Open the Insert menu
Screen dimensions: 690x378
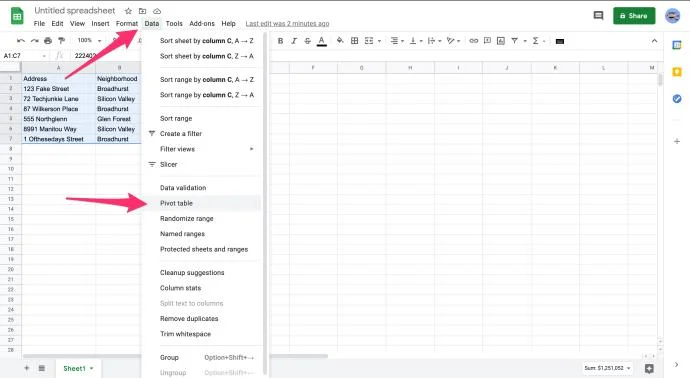pyautogui.click(x=100, y=23)
